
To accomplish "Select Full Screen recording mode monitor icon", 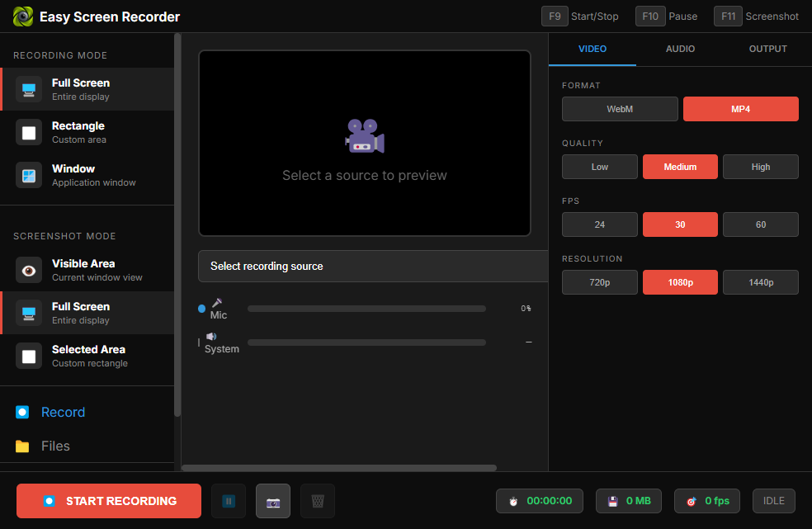I will 29,90.
